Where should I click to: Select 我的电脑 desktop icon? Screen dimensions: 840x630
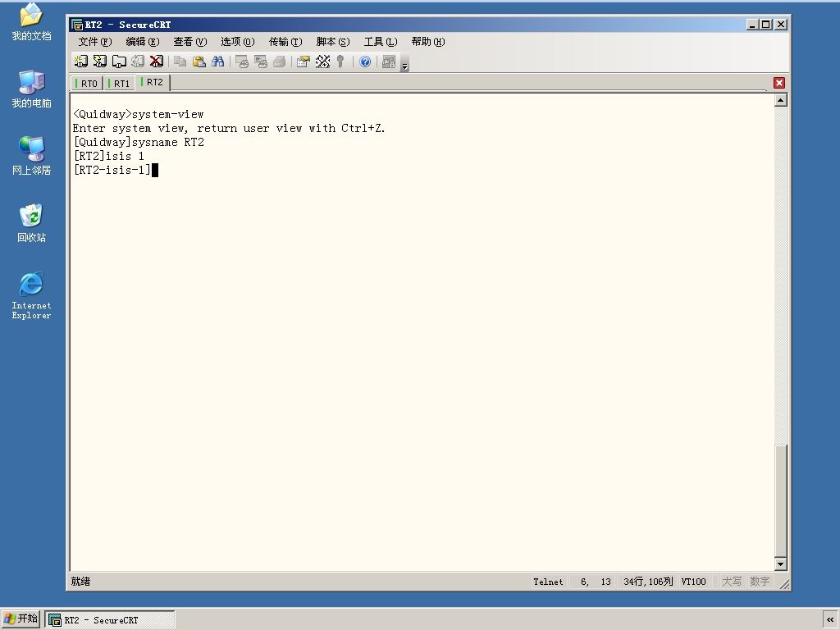32,89
